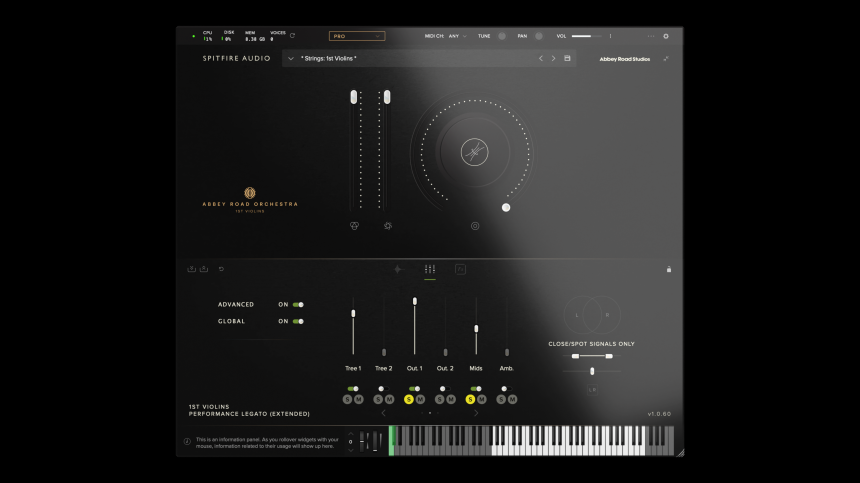
Task: Click the export preset tray icon
Action: 203,269
